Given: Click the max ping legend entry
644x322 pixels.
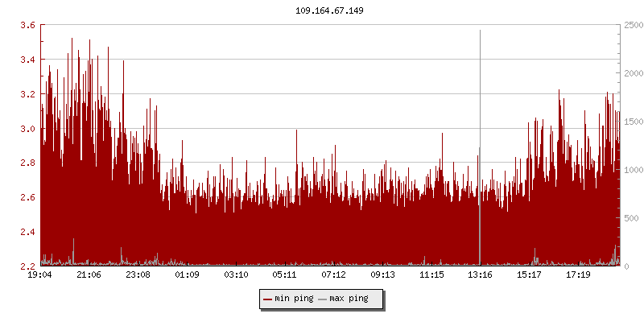Looking at the screenshot, I should (349, 299).
